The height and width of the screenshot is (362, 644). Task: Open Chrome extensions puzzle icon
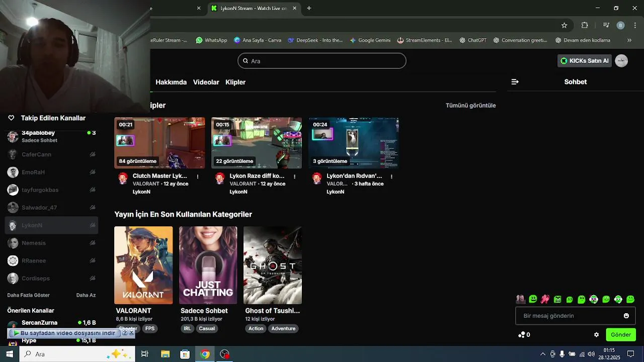[585, 25]
